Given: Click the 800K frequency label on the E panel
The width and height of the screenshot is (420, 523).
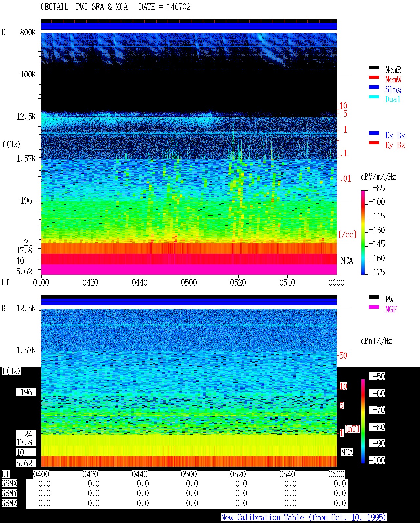Looking at the screenshot, I should pyautogui.click(x=28, y=33).
